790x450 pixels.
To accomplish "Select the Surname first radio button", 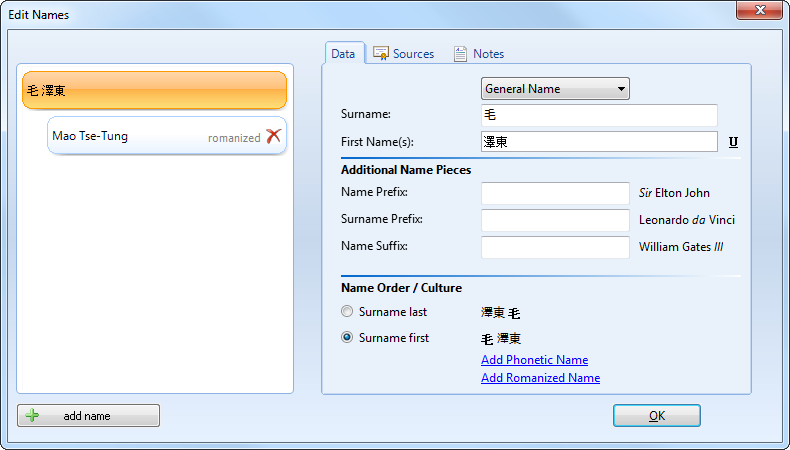I will (x=347, y=338).
